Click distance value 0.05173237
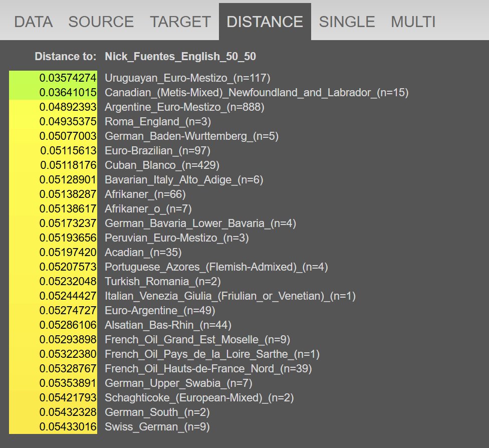Viewport: 489px width, 448px height. point(68,223)
